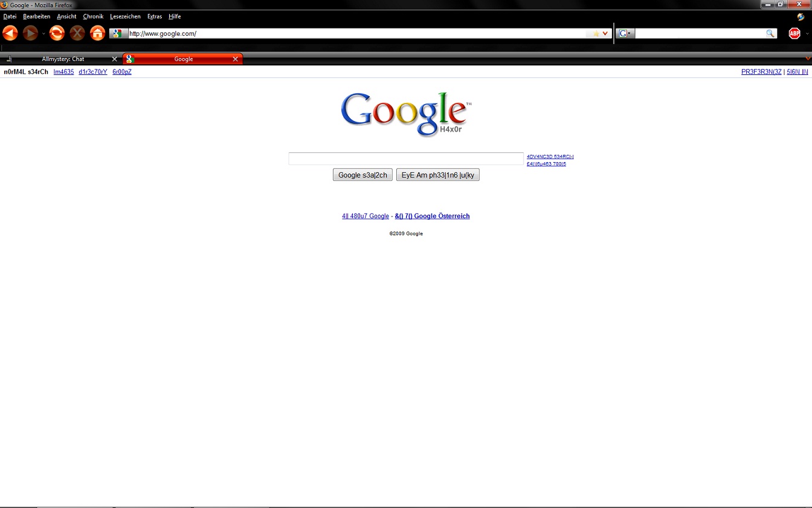Click the n0rM4L s34rCh label
The width and height of the screenshot is (812, 508).
click(x=26, y=72)
